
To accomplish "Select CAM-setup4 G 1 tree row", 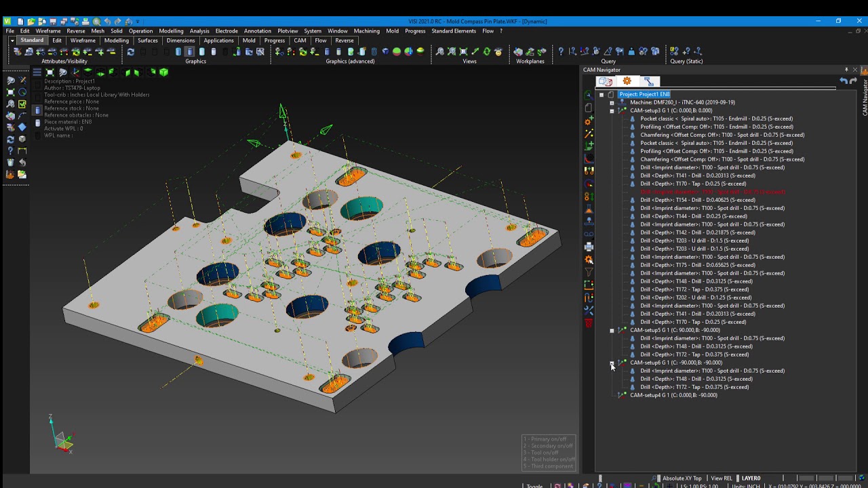I will (673, 395).
